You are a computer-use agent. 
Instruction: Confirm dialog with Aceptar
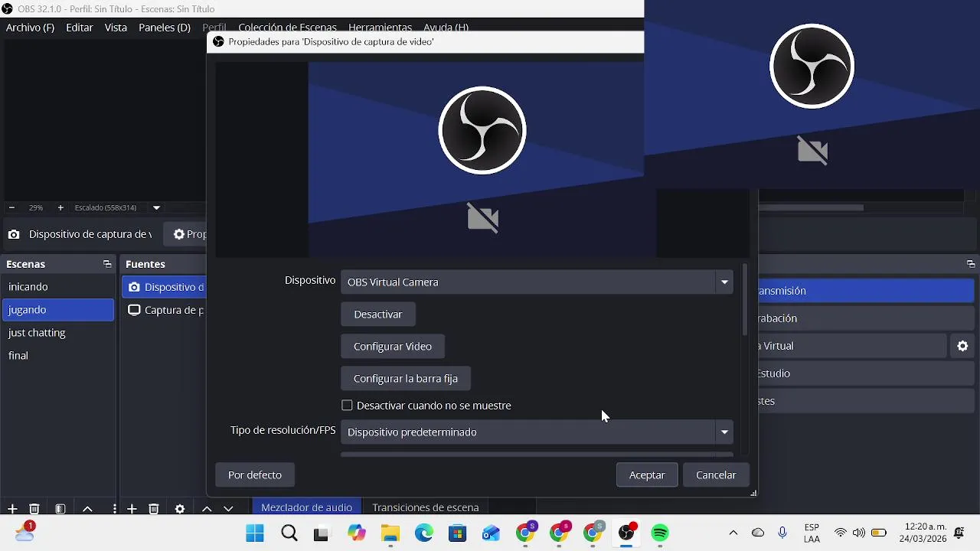tap(647, 475)
